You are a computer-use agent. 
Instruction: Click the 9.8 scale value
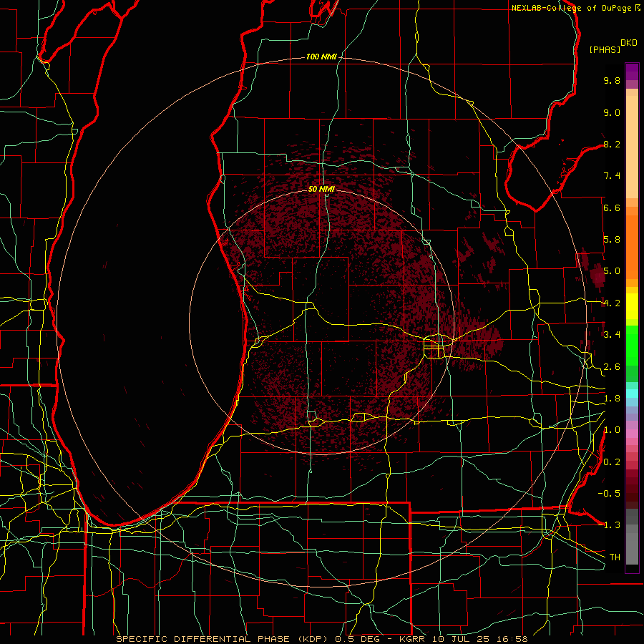612,80
